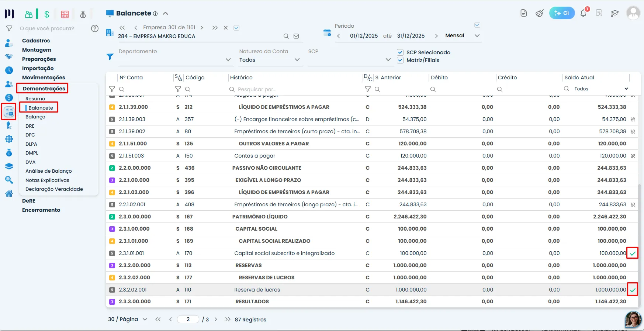The width and height of the screenshot is (644, 331).
Task: Click the blue filter funnel icon
Action: 110,57
